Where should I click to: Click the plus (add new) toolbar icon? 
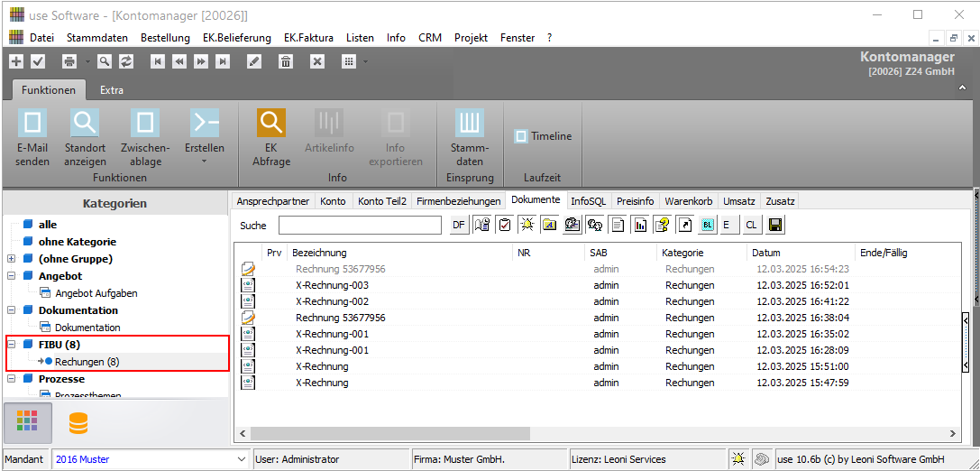[x=17, y=61]
